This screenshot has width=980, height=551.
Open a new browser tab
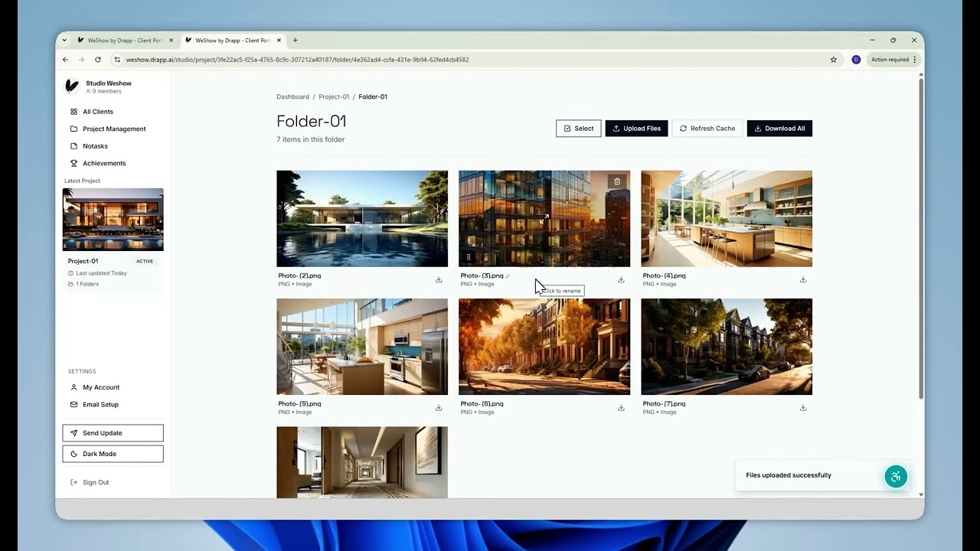[295, 41]
